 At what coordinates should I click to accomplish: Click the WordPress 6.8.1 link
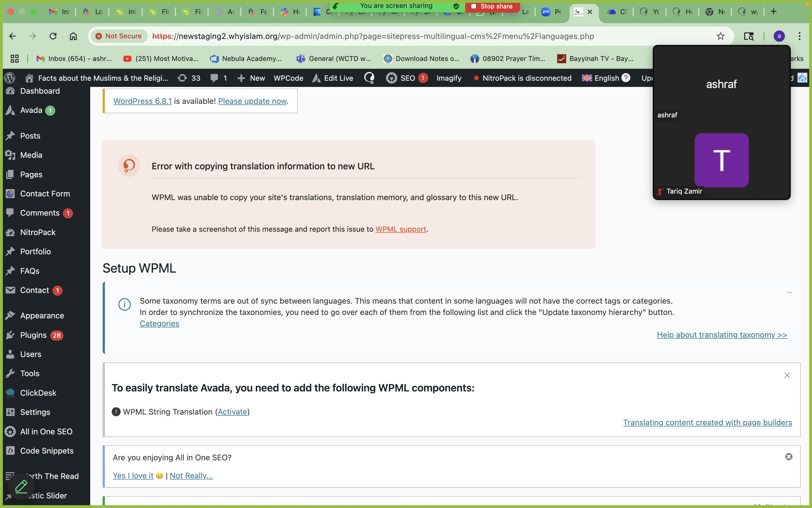point(143,101)
